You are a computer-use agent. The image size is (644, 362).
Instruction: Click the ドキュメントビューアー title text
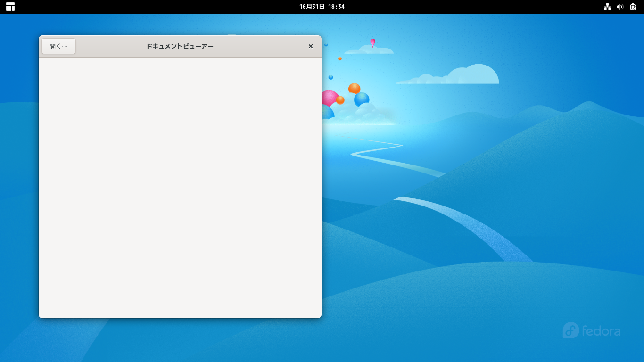[180, 46]
